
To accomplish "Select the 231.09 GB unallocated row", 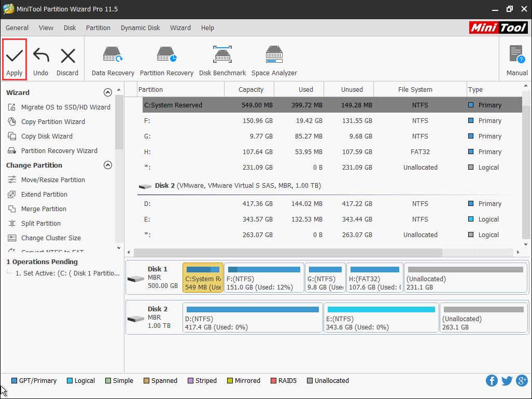I will pyautogui.click(x=332, y=168).
